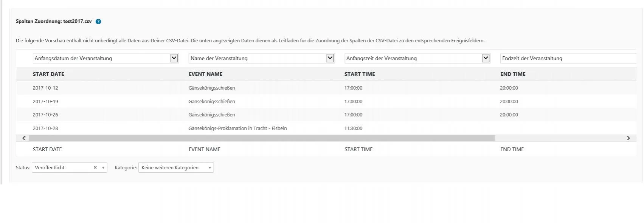
Task: Expand the Keine weiteren Kategorien dropdown
Action: click(x=176, y=167)
